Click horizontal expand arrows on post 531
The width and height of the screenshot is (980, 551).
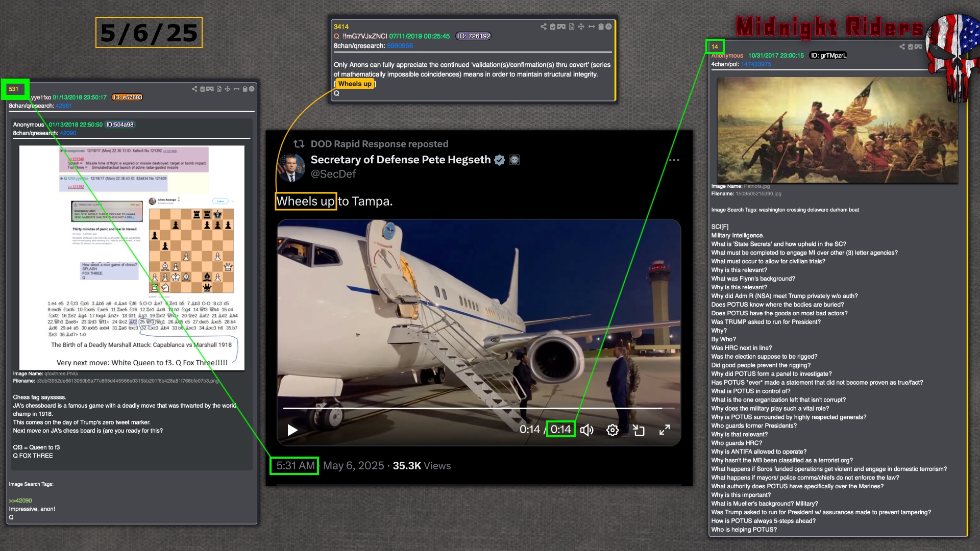point(236,89)
